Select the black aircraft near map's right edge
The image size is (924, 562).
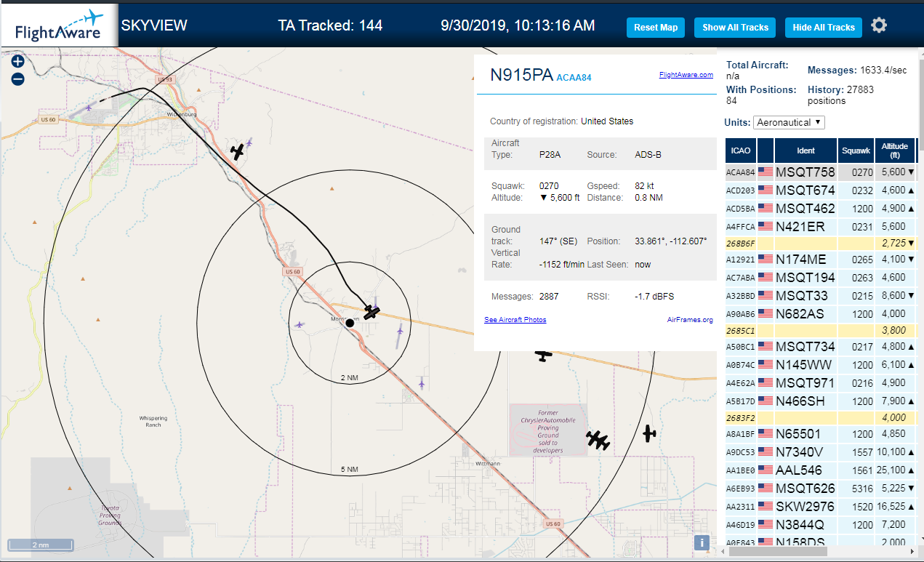click(649, 433)
